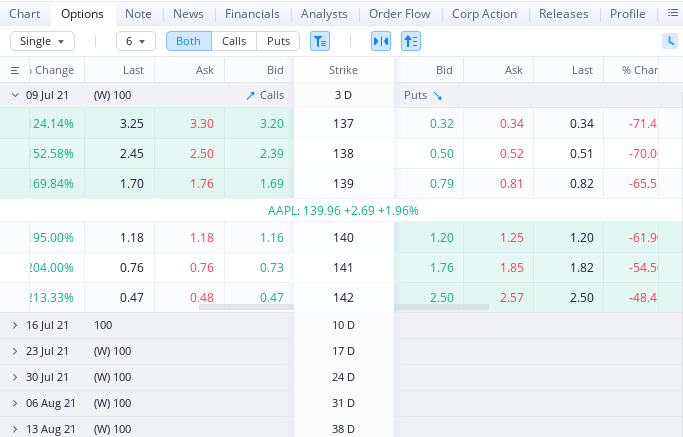Open the Single strategy dropdown
This screenshot has width=683, height=437.
42,41
